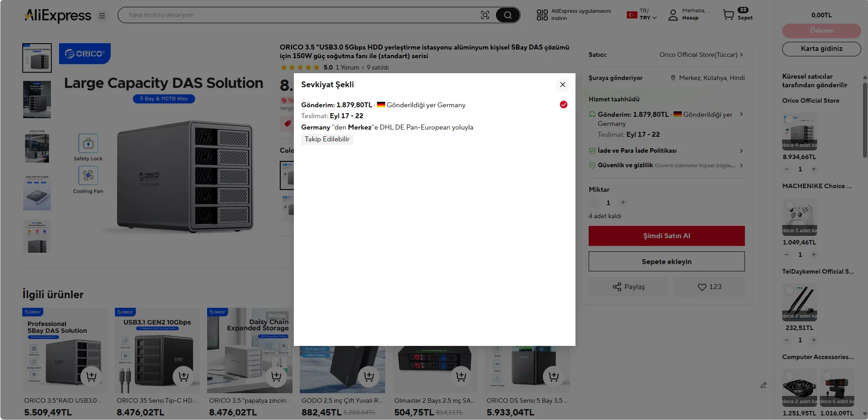The width and height of the screenshot is (868, 420).
Task: Click the 882,45TL price text
Action: click(x=322, y=412)
